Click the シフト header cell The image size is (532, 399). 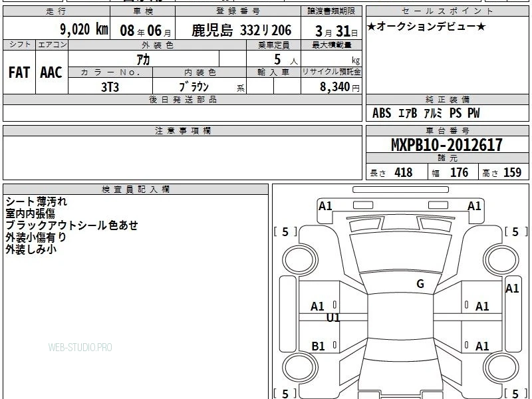19,45
